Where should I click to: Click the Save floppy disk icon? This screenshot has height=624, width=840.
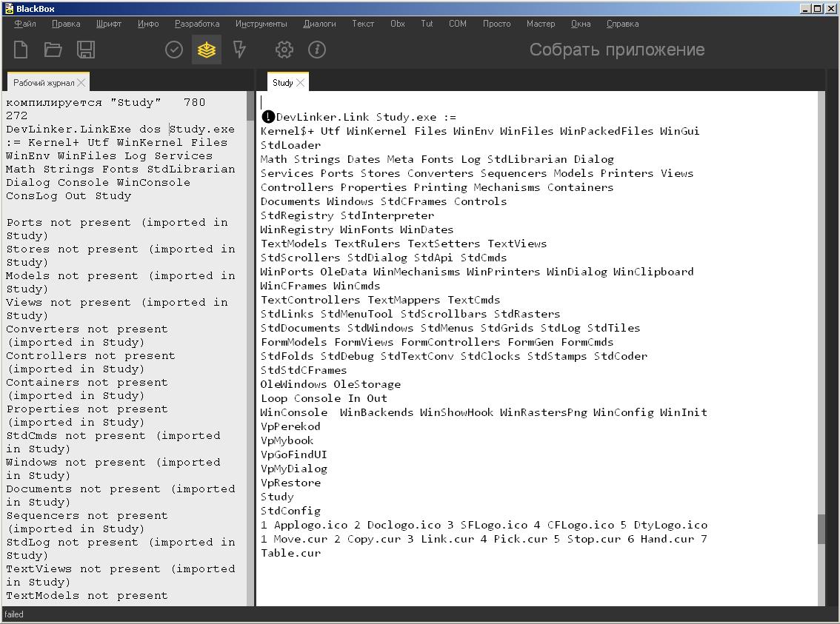click(x=86, y=50)
